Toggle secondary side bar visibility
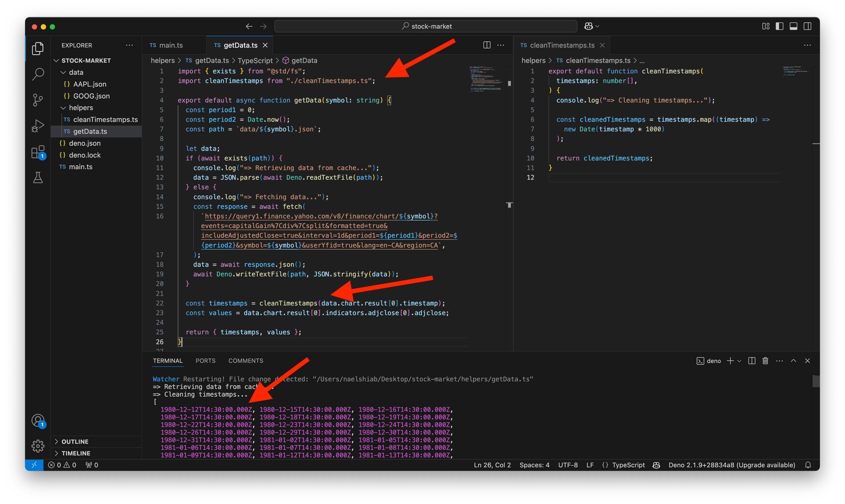 coord(807,26)
